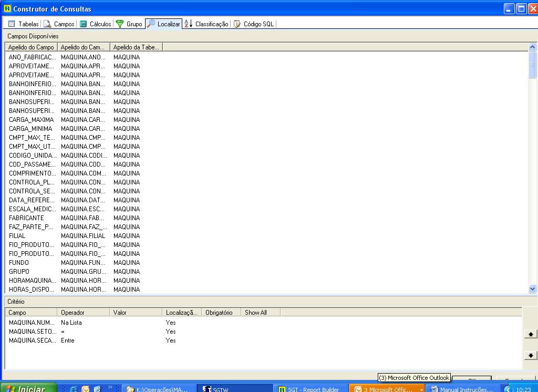Image resolution: width=538 pixels, height=392 pixels.
Task: Open the Tabelas tab
Action: coord(24,24)
